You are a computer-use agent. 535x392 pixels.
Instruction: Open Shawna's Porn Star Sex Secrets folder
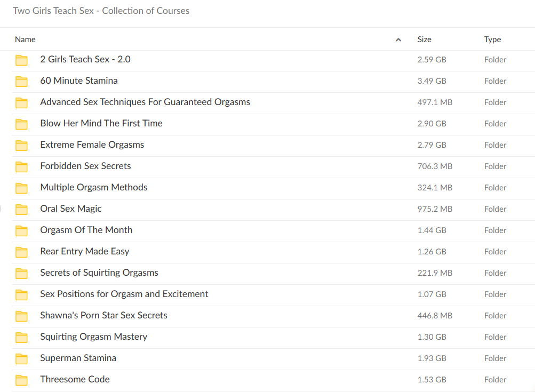pyautogui.click(x=103, y=315)
